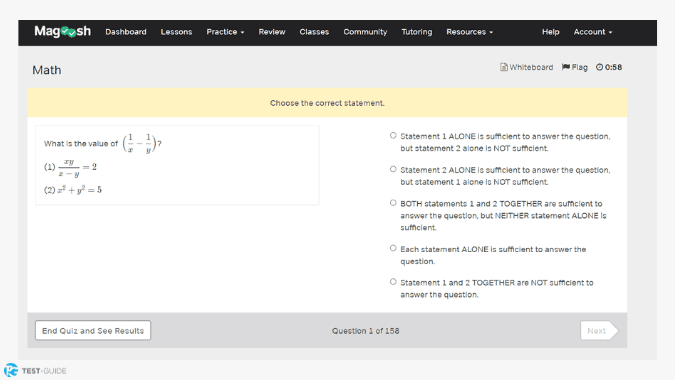Image resolution: width=675 pixels, height=380 pixels.
Task: Click the Magoosh logo
Action: (x=62, y=31)
